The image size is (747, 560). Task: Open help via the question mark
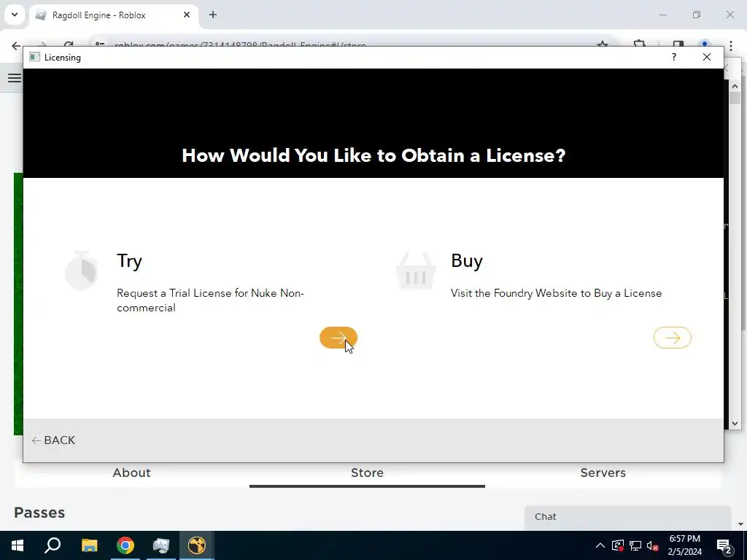(x=673, y=57)
